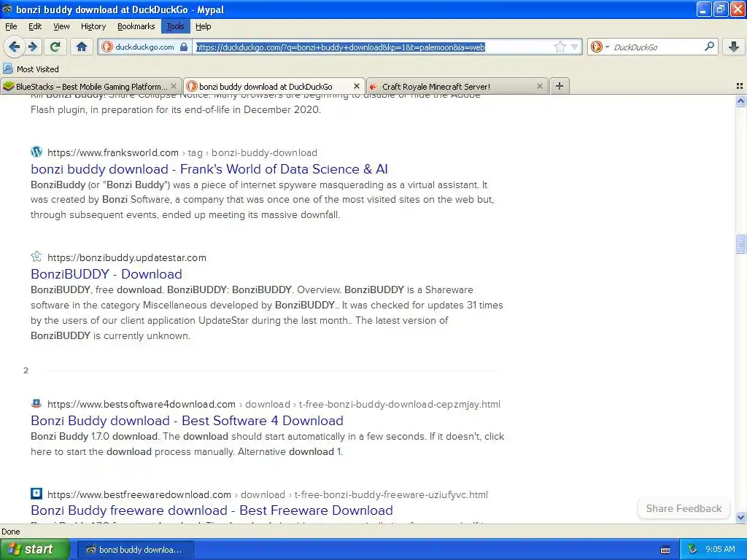Open Best Freeware Download result
Image resolution: width=747 pixels, height=560 pixels.
click(x=212, y=510)
